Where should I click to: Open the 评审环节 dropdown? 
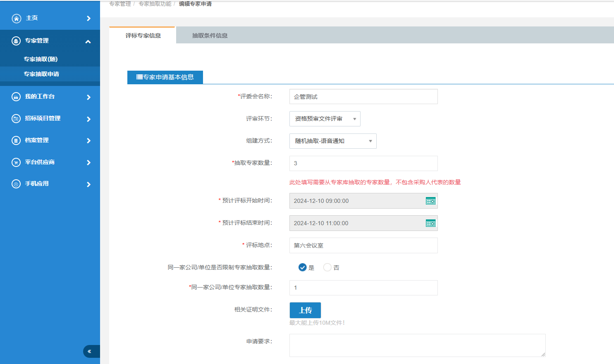tap(325, 119)
